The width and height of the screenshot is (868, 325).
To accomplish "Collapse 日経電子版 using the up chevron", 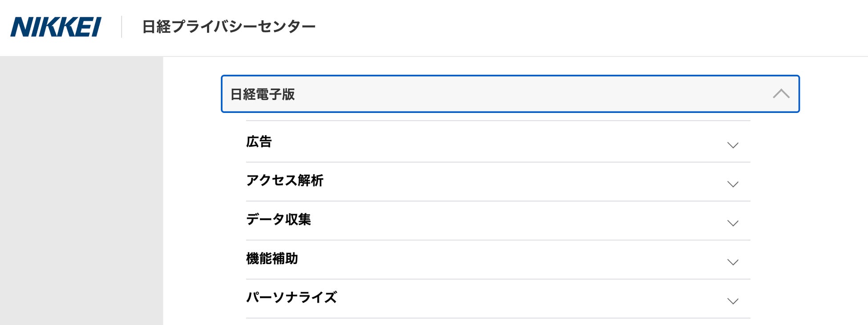I will pyautogui.click(x=781, y=94).
